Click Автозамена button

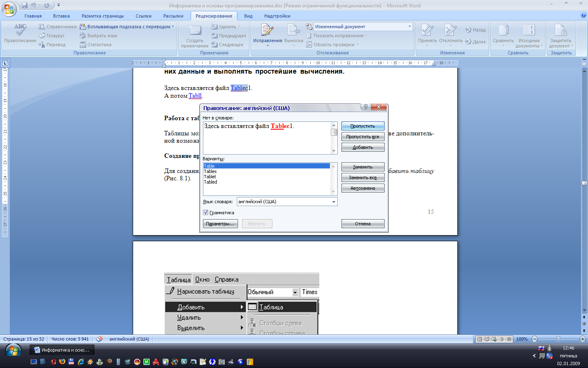[x=363, y=188]
